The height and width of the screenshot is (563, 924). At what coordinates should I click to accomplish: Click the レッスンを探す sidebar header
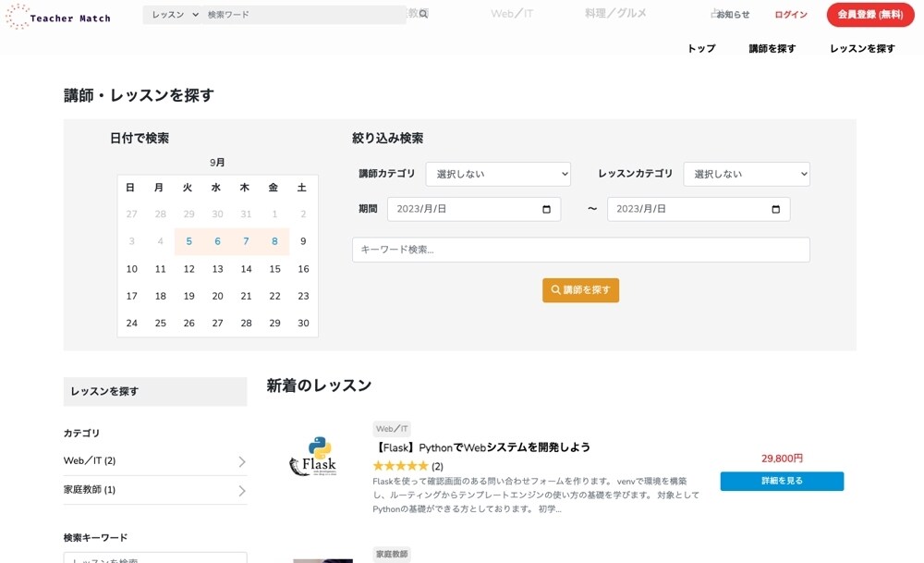tap(155, 391)
